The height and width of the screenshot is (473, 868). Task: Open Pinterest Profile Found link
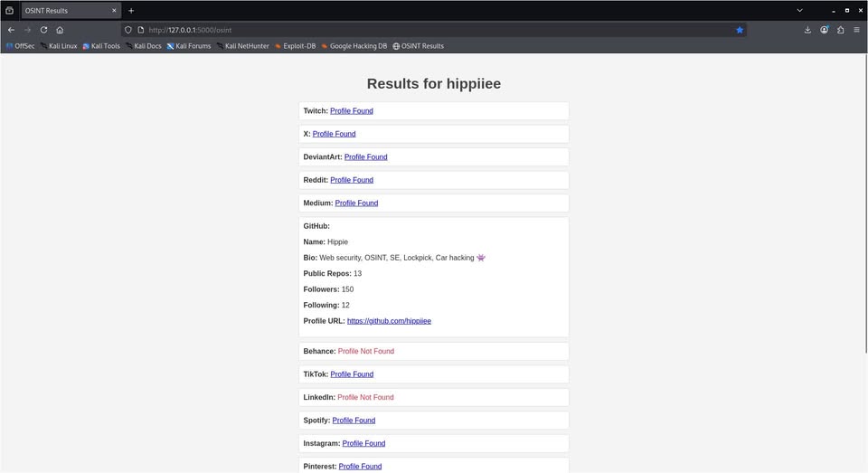pos(360,467)
